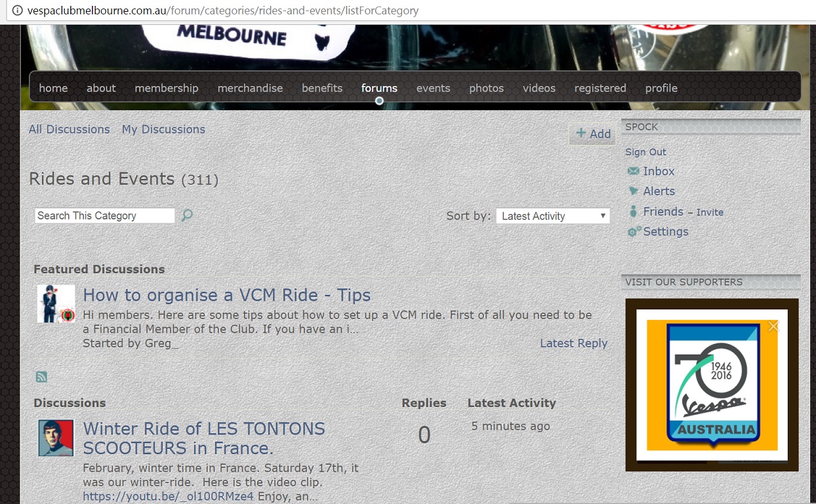Viewport: 816px width, 504px height.
Task: Click the magnifier search icon
Action: click(187, 216)
